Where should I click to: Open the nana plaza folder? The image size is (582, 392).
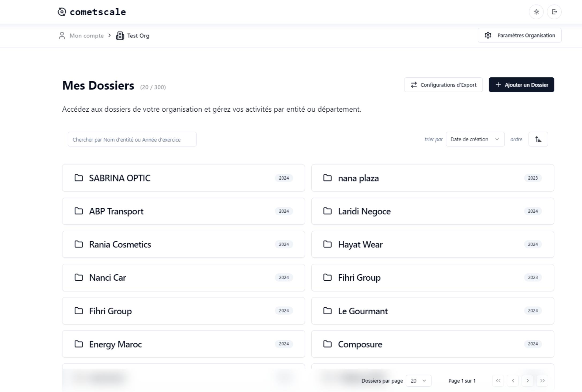(358, 178)
